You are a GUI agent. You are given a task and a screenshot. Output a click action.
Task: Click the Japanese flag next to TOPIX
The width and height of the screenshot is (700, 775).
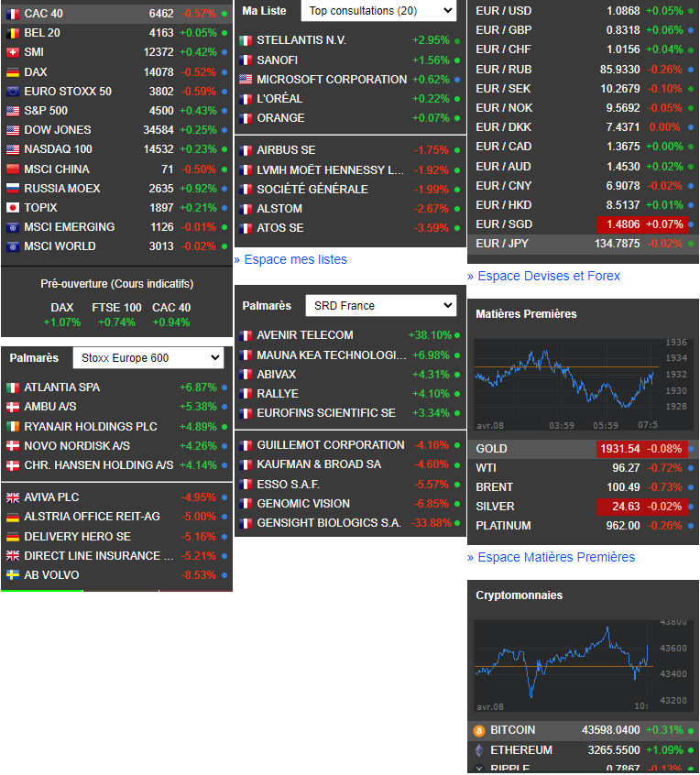tap(12, 208)
